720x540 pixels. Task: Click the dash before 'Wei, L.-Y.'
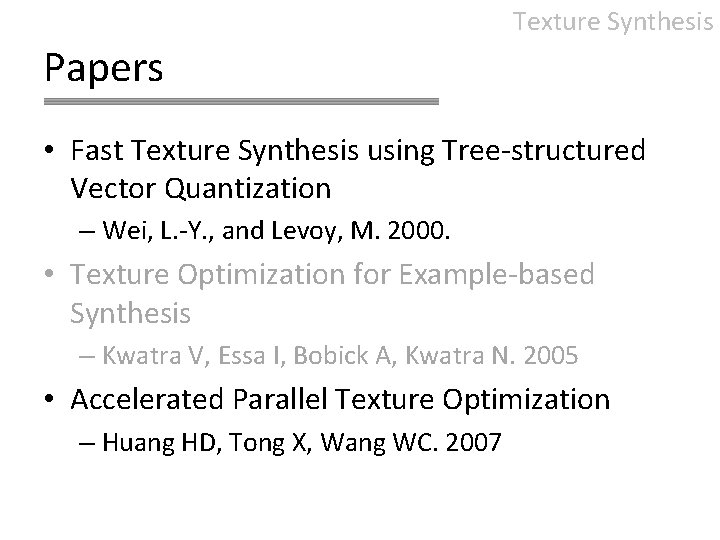click(86, 231)
